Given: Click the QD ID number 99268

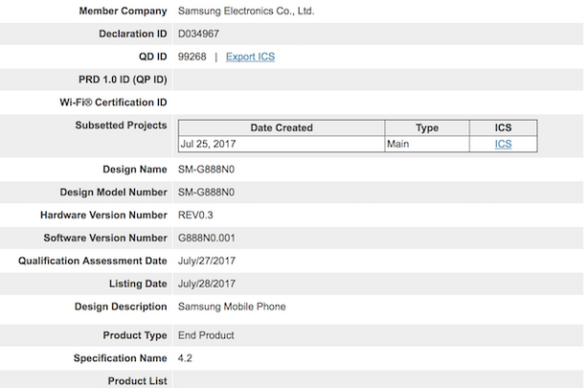Looking at the screenshot, I should pyautogui.click(x=193, y=57).
